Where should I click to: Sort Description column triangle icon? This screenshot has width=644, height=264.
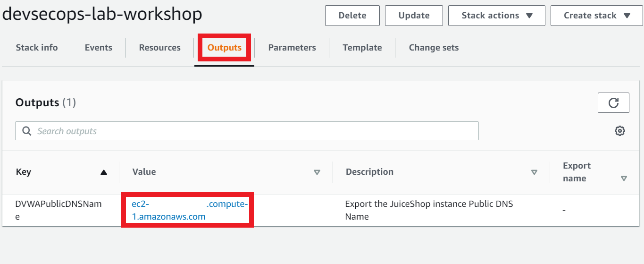click(x=534, y=172)
